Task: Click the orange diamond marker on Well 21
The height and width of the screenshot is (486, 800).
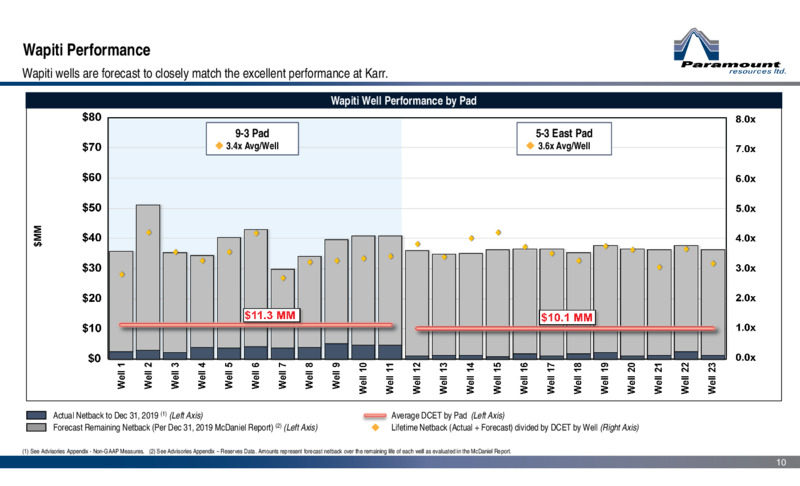Action: [660, 267]
